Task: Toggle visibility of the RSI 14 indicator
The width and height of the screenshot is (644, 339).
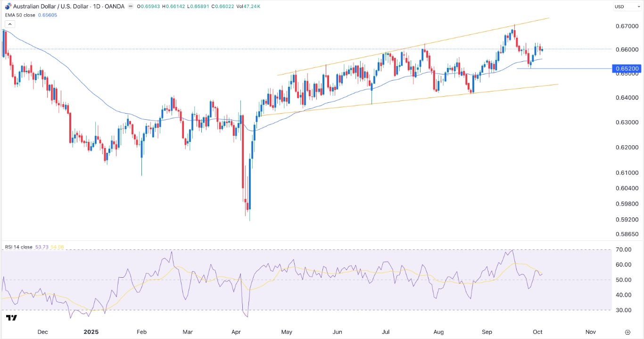Action: [18, 247]
